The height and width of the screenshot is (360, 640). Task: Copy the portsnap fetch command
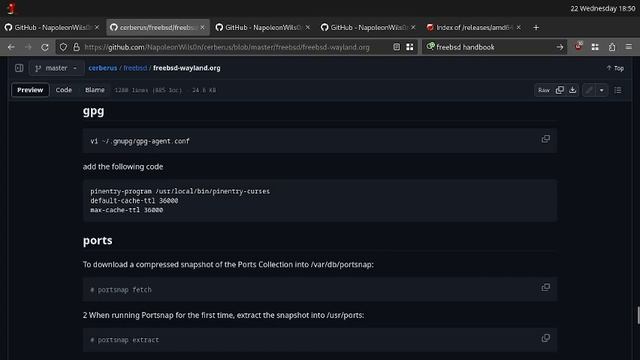pyautogui.click(x=545, y=288)
